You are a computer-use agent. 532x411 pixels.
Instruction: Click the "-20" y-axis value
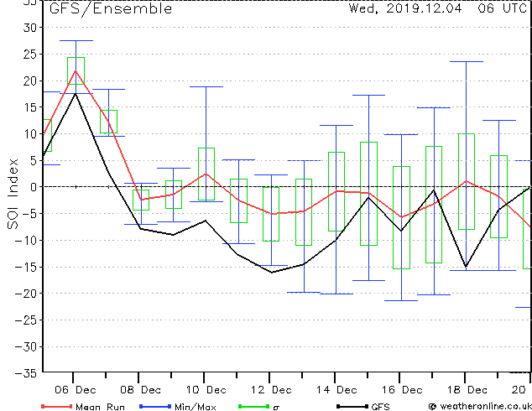[x=27, y=294]
